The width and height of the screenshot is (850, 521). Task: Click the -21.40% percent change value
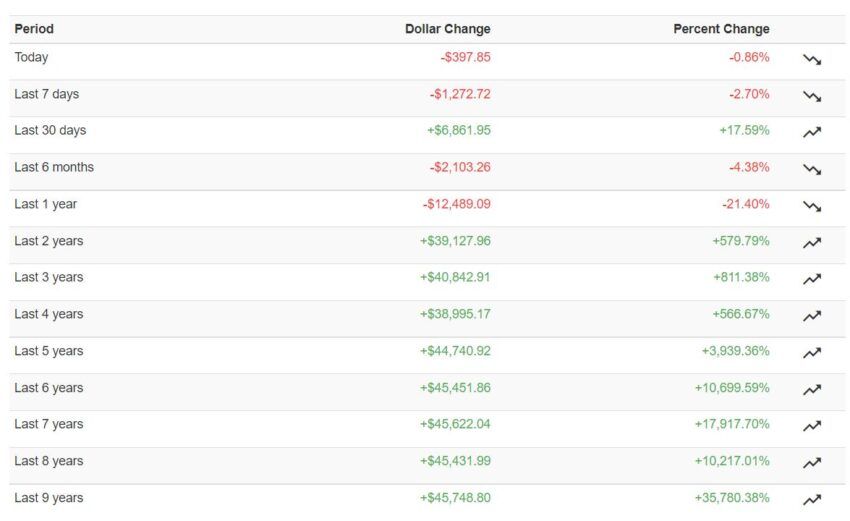[x=745, y=204]
